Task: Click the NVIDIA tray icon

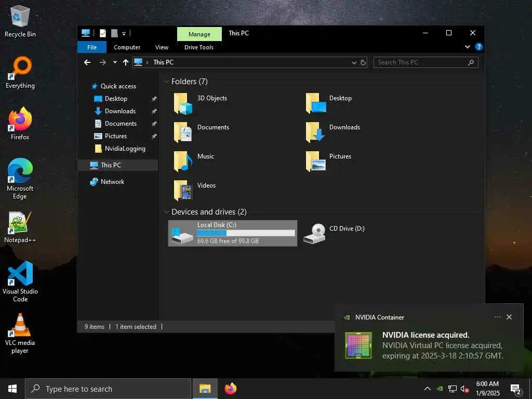Action: click(x=440, y=389)
